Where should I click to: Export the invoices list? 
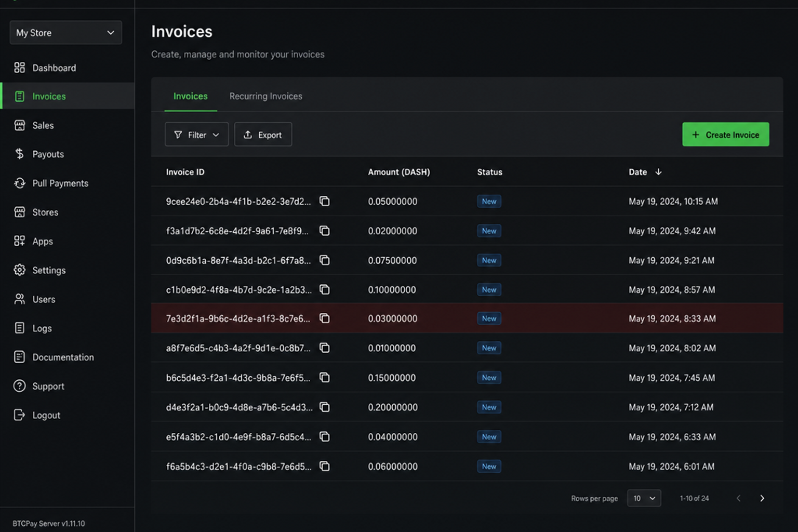263,135
